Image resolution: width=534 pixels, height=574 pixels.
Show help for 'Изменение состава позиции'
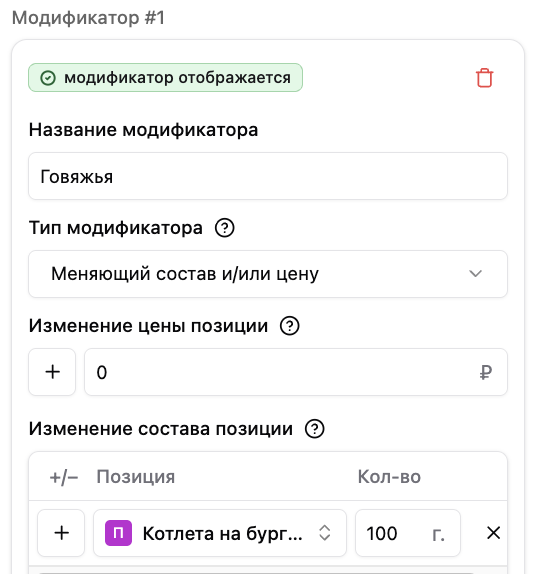tap(314, 429)
